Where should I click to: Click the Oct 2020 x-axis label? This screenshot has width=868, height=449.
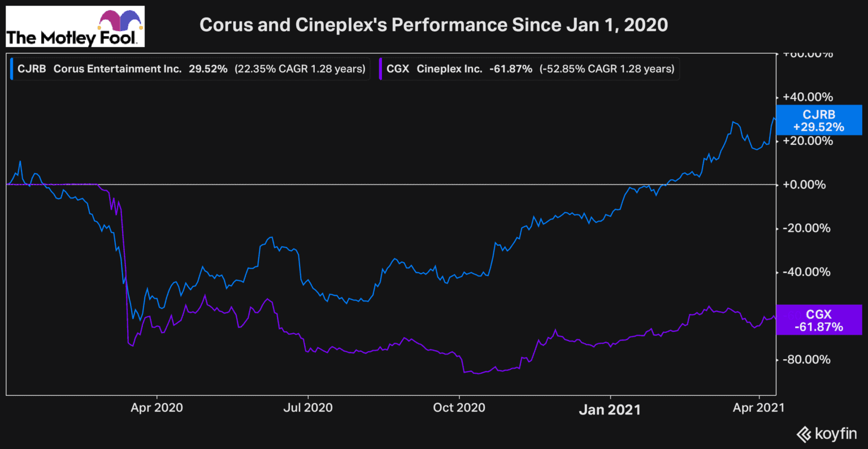459,408
